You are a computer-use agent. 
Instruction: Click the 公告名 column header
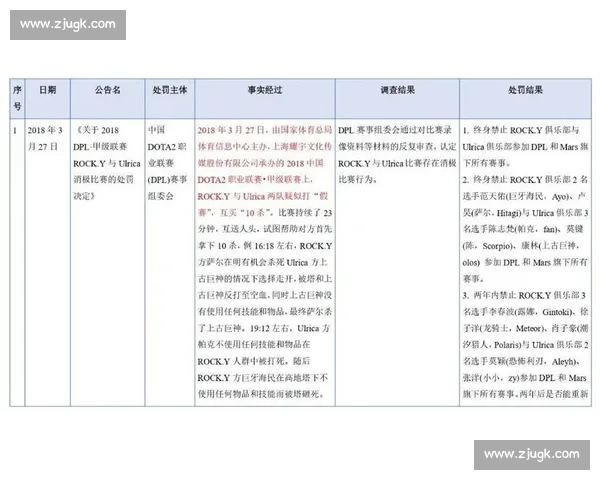click(x=108, y=98)
